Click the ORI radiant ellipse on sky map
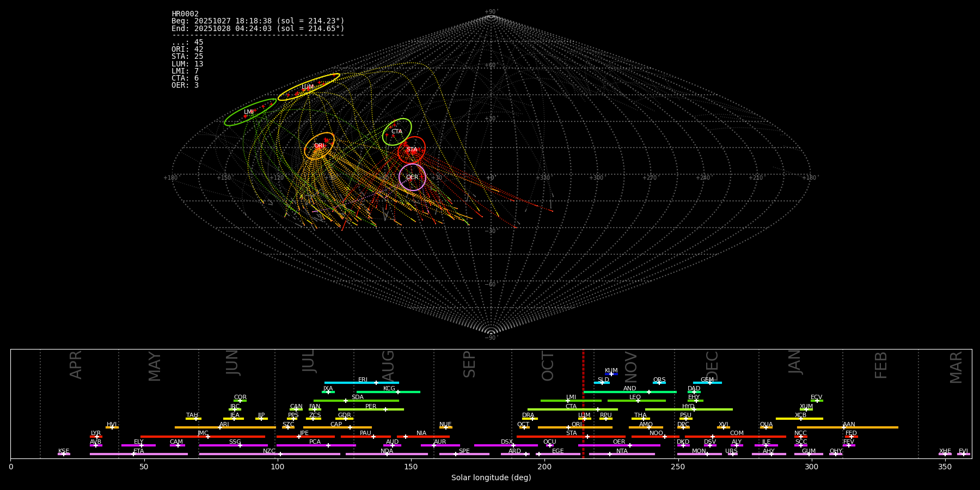 320,146
